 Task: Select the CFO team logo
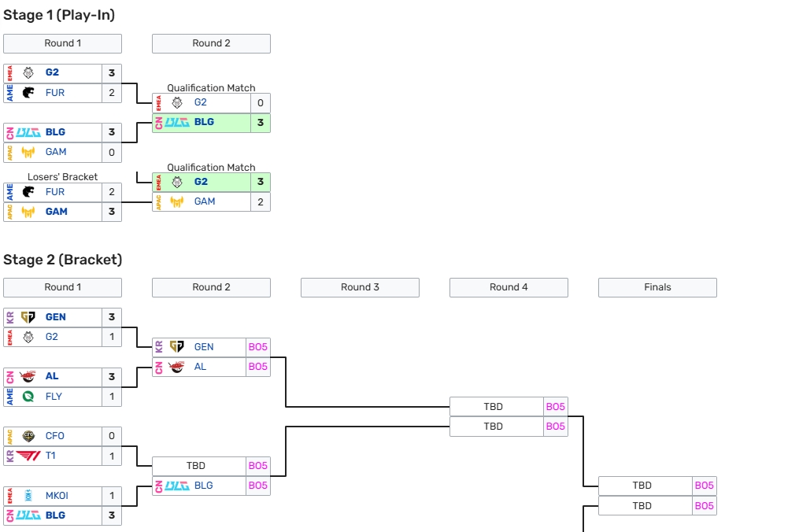point(29,436)
